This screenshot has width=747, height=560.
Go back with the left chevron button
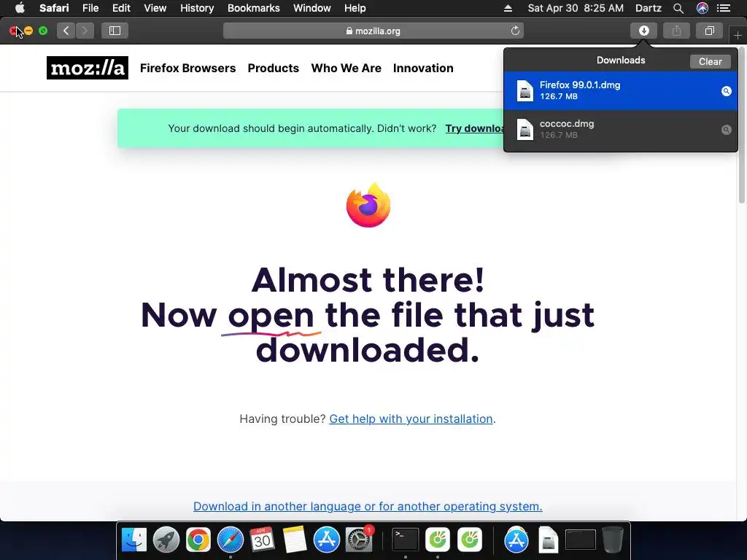pyautogui.click(x=66, y=31)
